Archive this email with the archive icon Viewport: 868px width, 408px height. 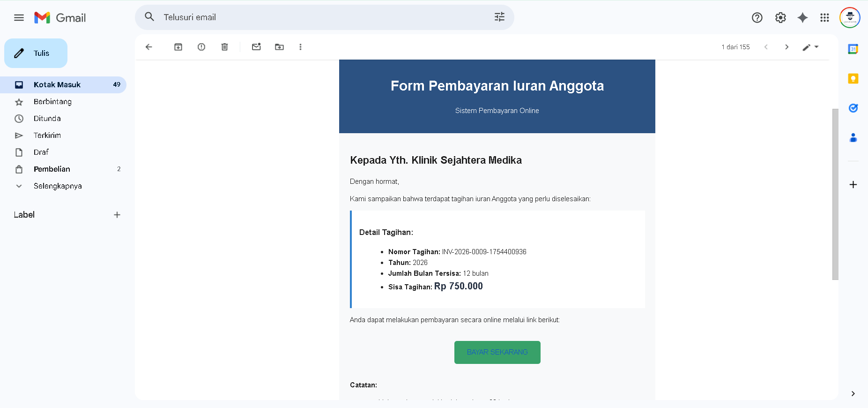tap(178, 47)
